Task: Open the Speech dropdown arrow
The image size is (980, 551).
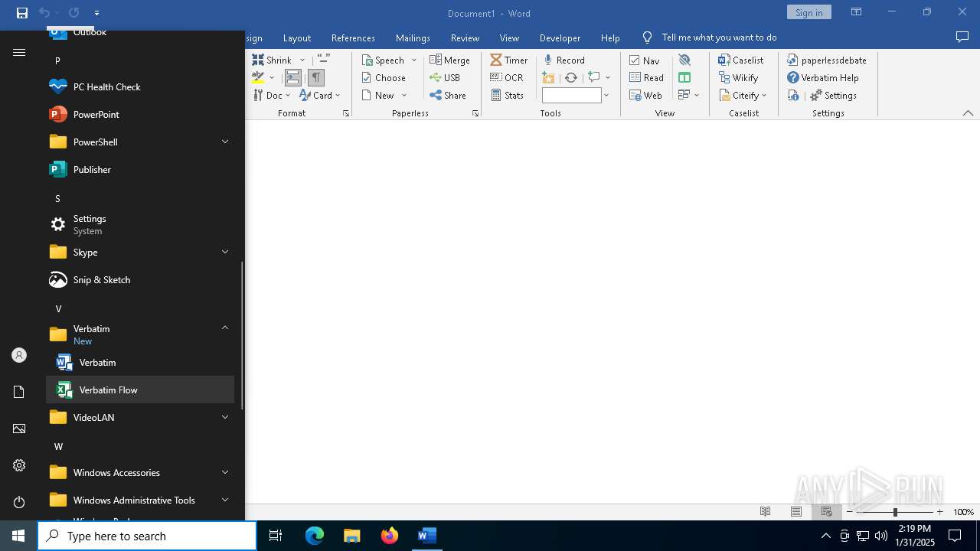Action: 414,60
